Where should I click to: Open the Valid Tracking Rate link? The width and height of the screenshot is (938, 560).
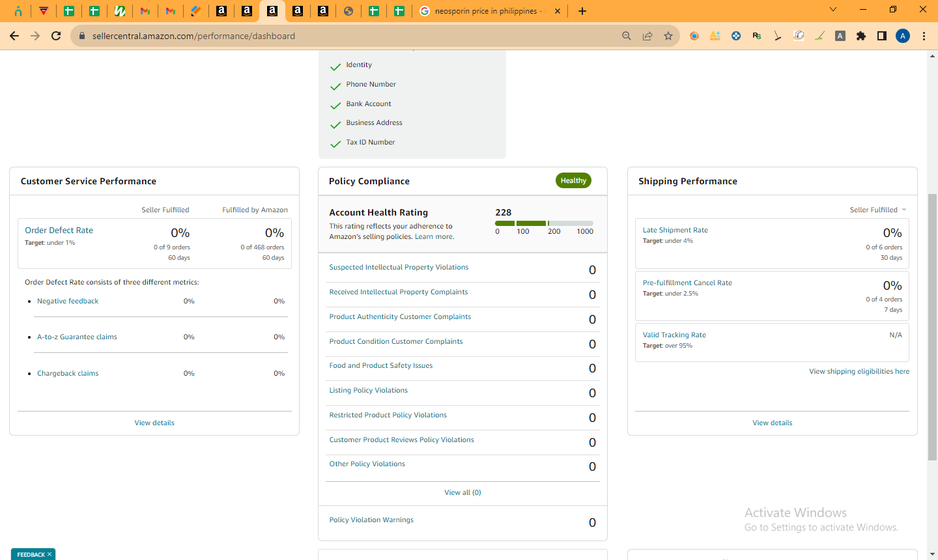click(x=674, y=335)
